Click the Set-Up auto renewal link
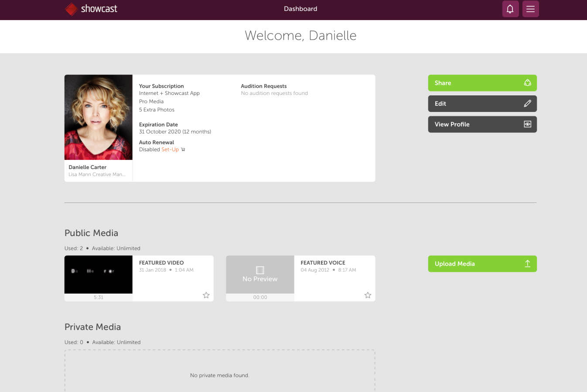The width and height of the screenshot is (587, 392). (x=170, y=149)
